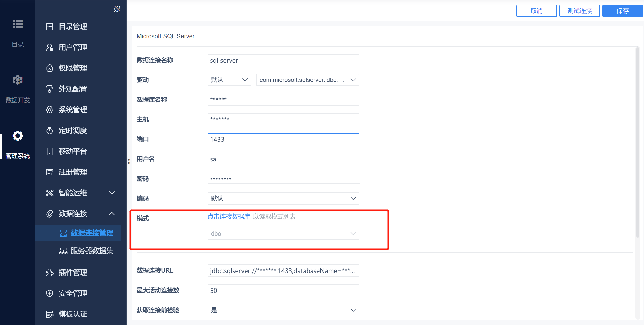This screenshot has height=325, width=644.
Task: Collapse the 数据连接 submenu chevron
Action: coord(112,214)
